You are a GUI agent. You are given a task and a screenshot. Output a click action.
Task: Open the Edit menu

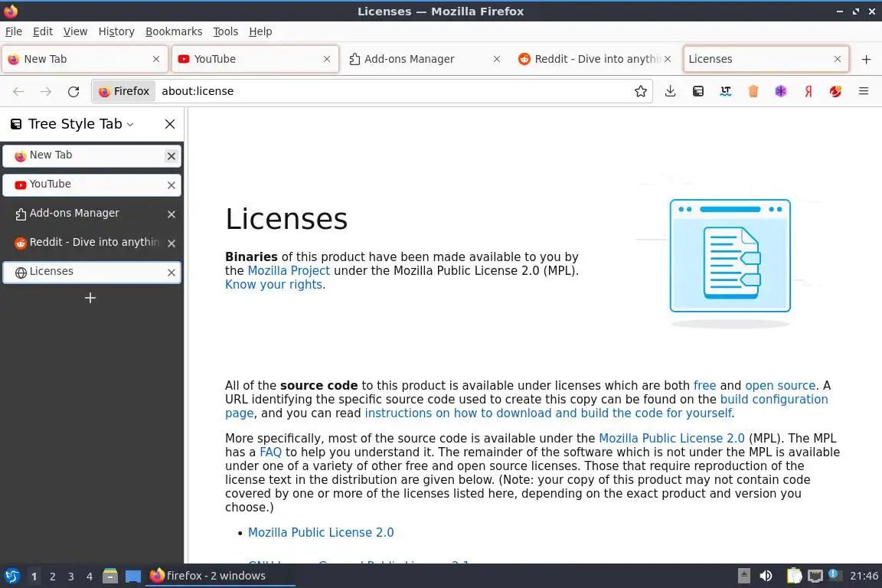tap(43, 31)
